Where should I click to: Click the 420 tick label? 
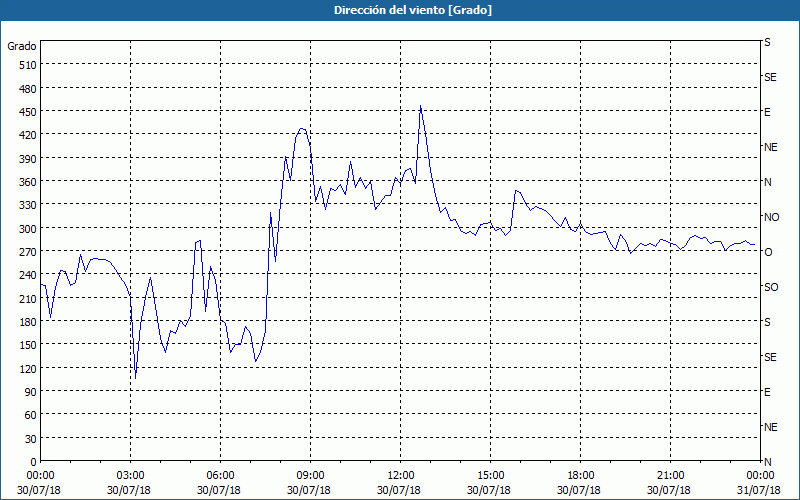[28, 135]
